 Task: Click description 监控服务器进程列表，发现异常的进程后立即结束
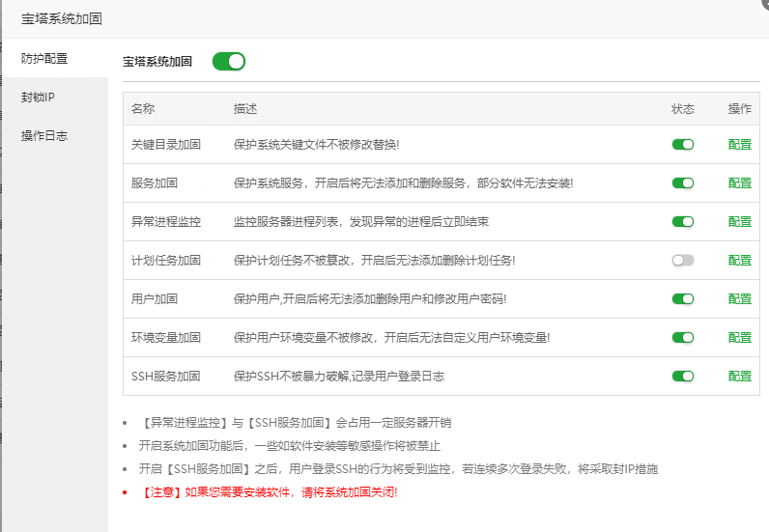click(361, 222)
